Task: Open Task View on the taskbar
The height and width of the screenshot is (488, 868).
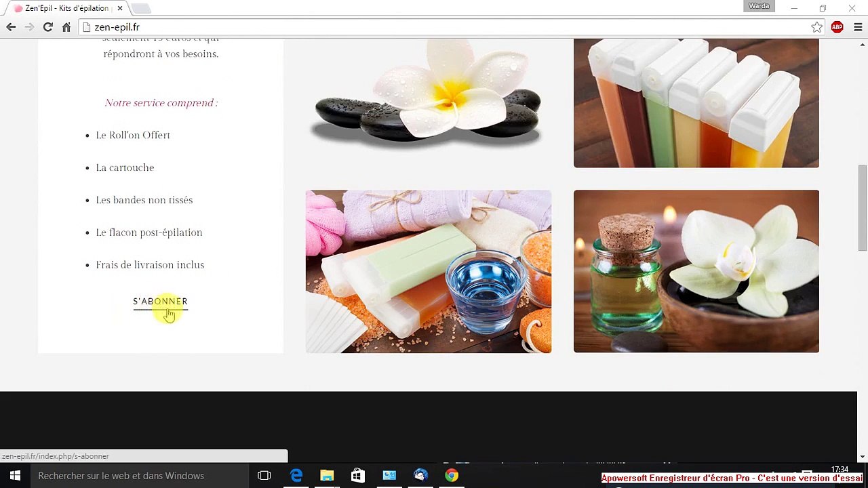Action: [264, 476]
